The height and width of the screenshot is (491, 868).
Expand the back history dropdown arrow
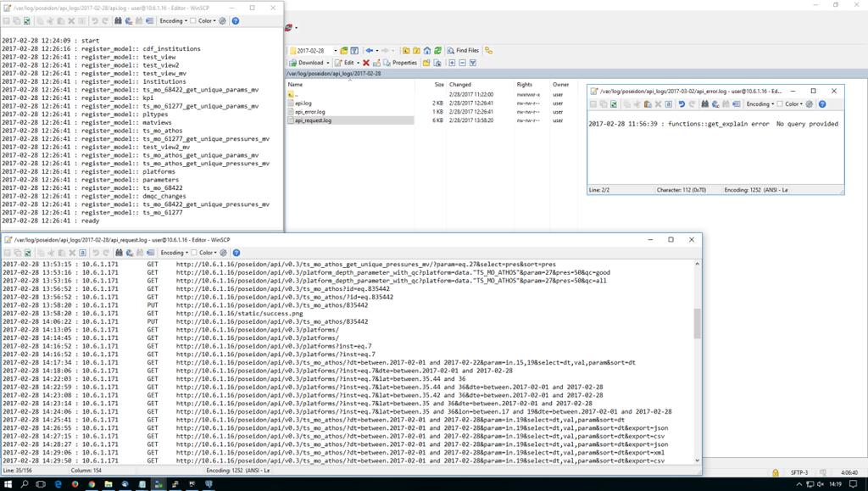tap(377, 50)
